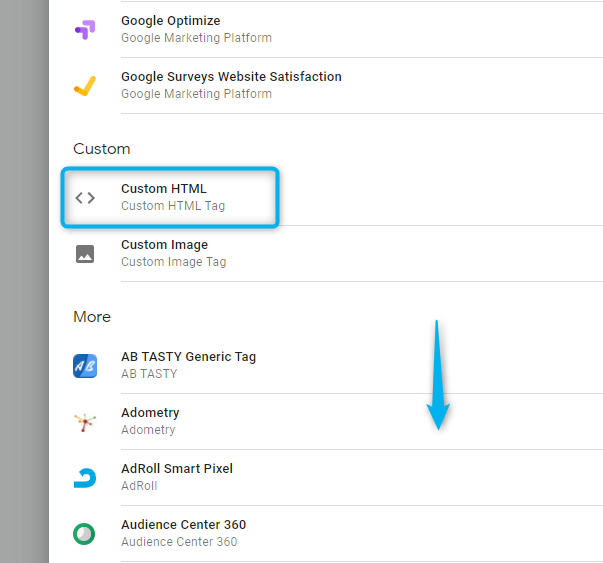The image size is (603, 563).
Task: Click the Custom Image Tag subtitle
Action: pos(174,262)
